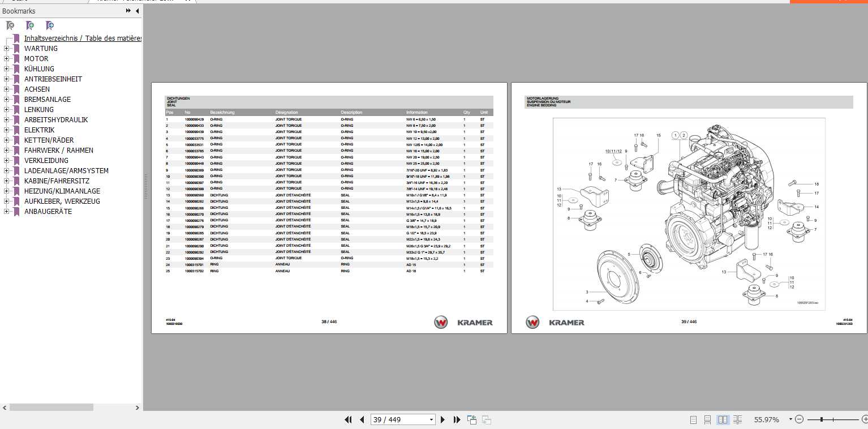Click the bookmark icon beside KÜHLUNG
This screenshot has height=429, width=868.
tap(17, 69)
